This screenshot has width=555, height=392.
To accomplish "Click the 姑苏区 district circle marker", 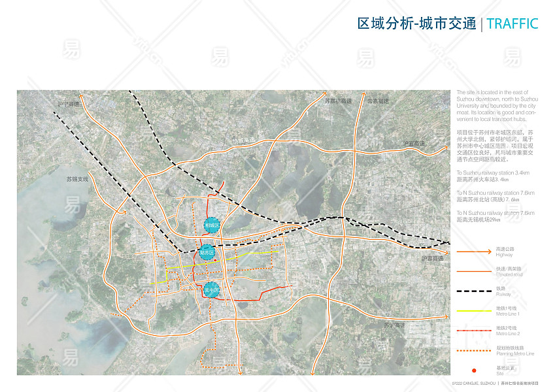I will coord(207,252).
